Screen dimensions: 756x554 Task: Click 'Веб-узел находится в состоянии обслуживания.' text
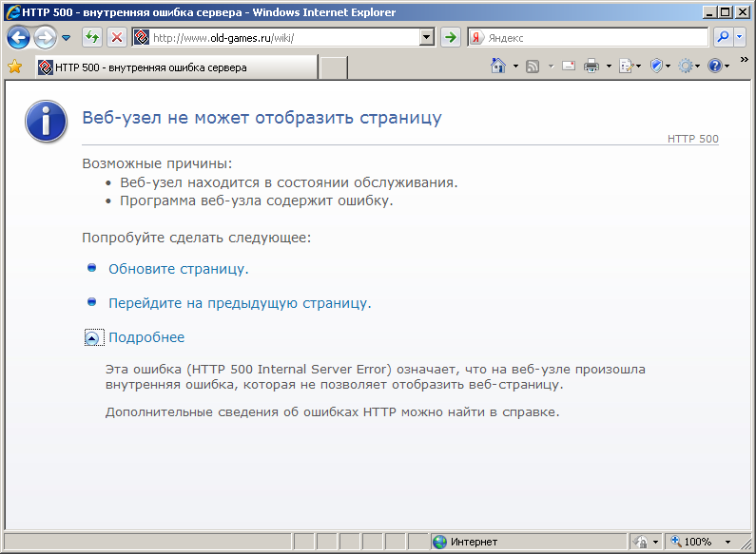[289, 182]
